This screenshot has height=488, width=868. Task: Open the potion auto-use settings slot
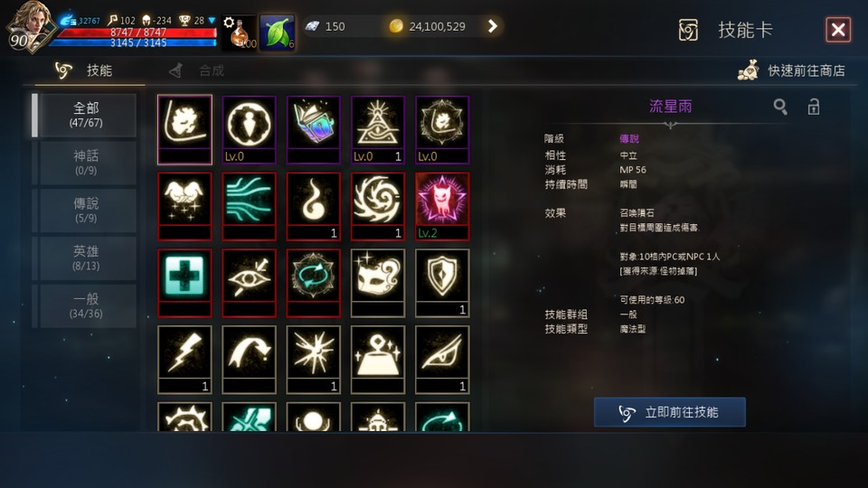pyautogui.click(x=239, y=33)
